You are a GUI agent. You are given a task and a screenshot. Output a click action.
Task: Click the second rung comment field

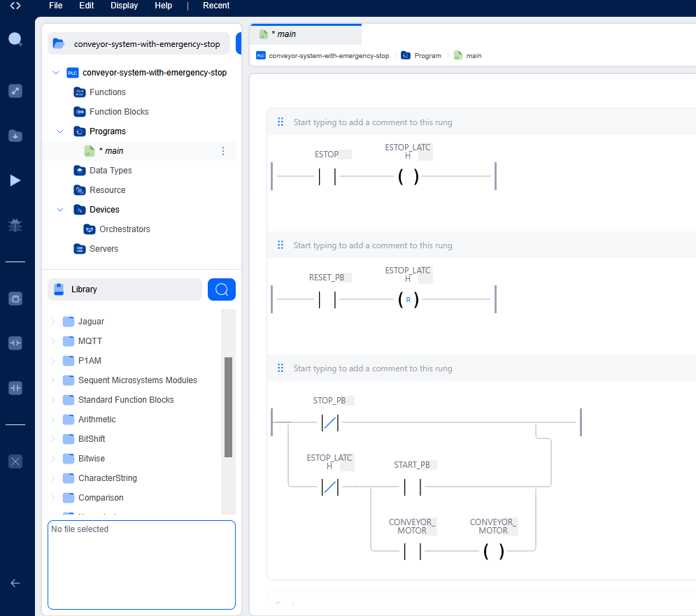pyautogui.click(x=373, y=245)
